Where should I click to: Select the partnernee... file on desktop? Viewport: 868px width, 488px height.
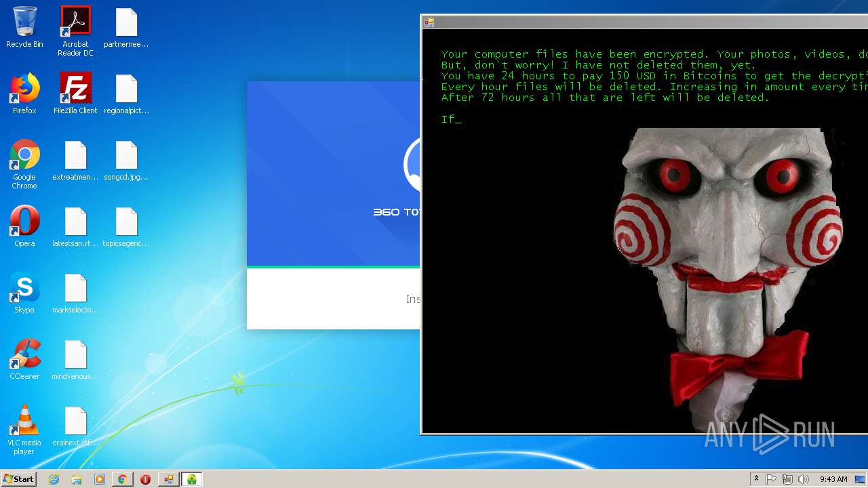(x=126, y=28)
